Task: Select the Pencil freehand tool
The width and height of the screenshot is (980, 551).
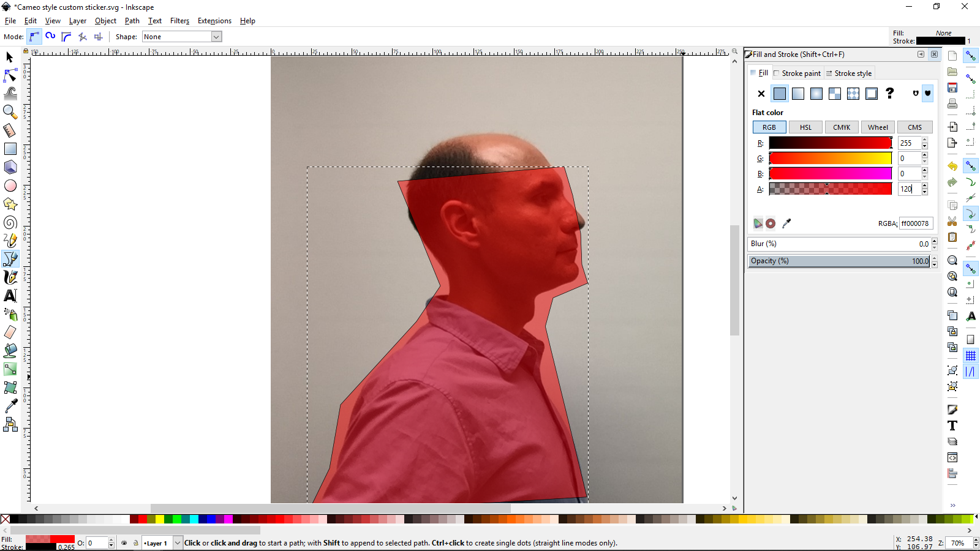Action: pyautogui.click(x=10, y=241)
